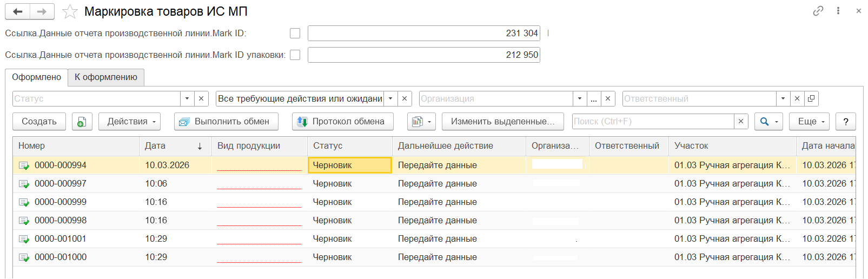868x279 pixels.
Task: Switch to the К оформлению tab
Action: 106,77
